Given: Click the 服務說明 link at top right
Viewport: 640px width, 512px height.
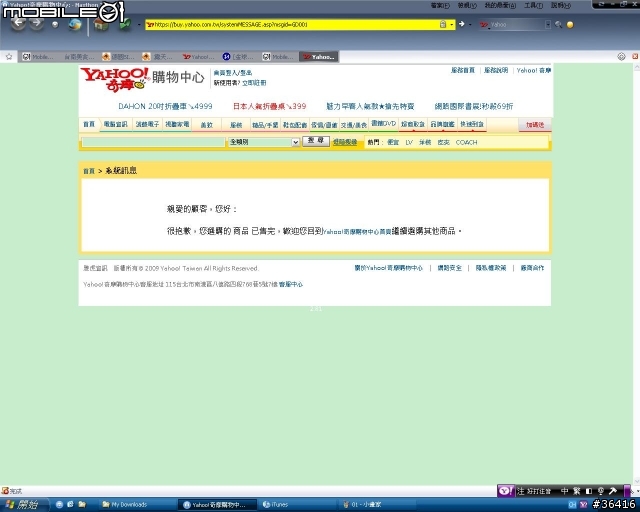Looking at the screenshot, I should coord(496,70).
